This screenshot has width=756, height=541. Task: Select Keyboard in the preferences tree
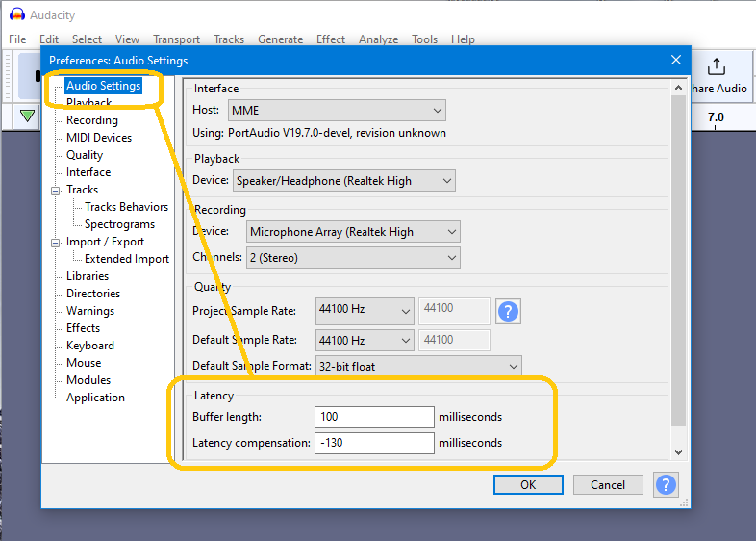point(90,346)
